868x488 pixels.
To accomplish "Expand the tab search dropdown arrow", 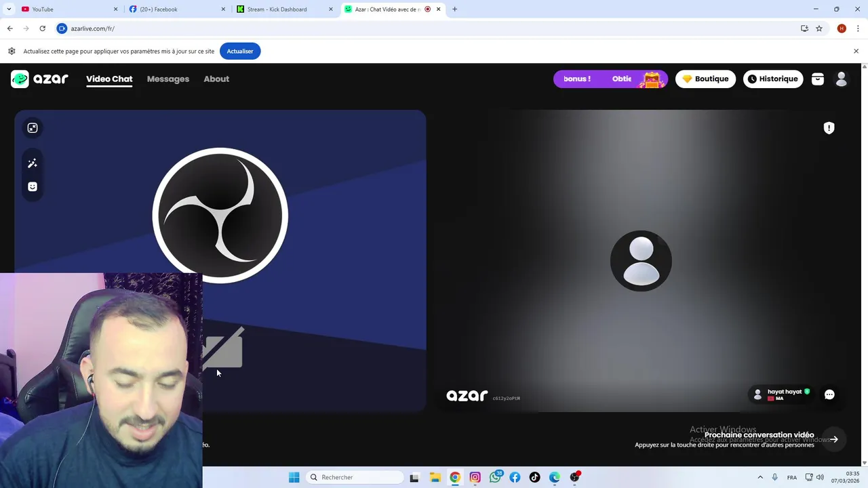I will [x=9, y=9].
